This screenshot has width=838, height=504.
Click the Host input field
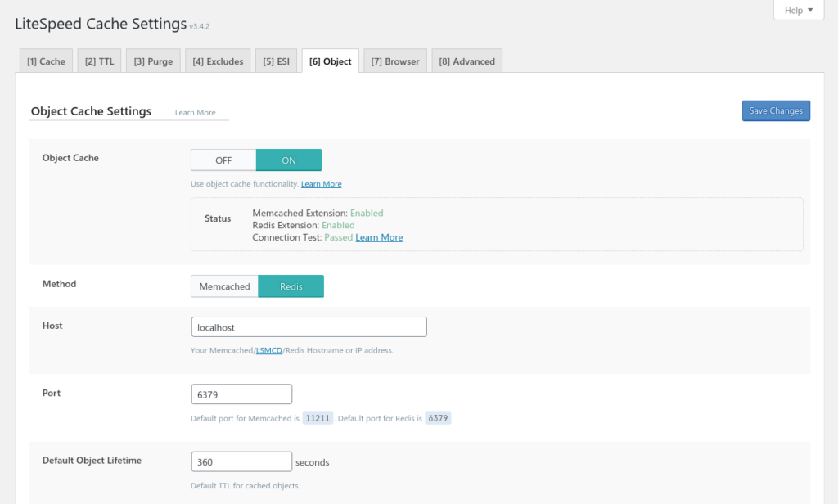pos(309,327)
